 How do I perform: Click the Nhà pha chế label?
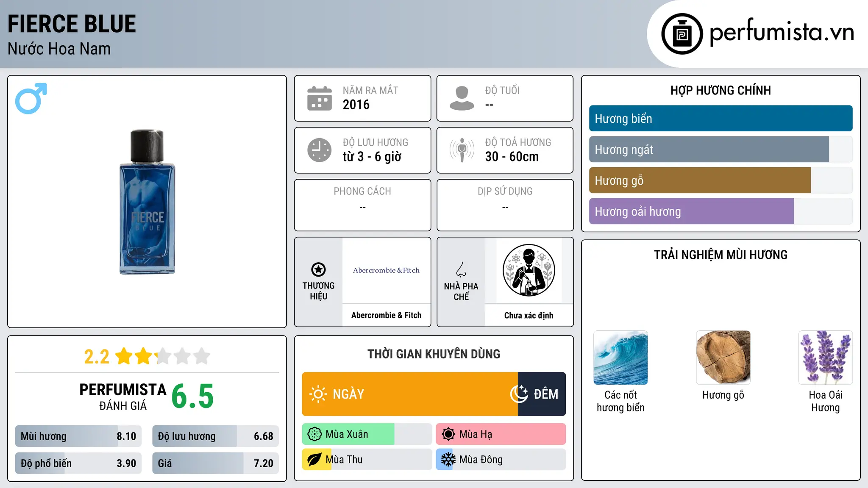click(x=461, y=291)
